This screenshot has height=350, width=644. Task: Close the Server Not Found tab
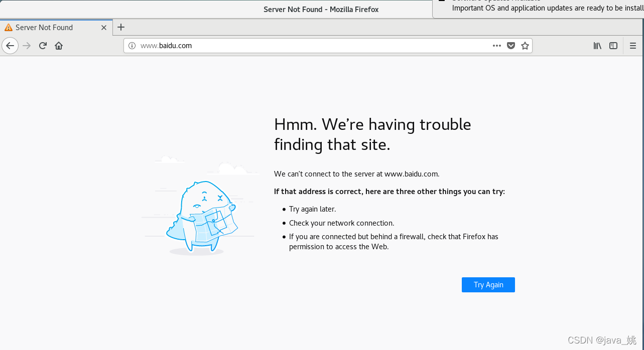104,28
